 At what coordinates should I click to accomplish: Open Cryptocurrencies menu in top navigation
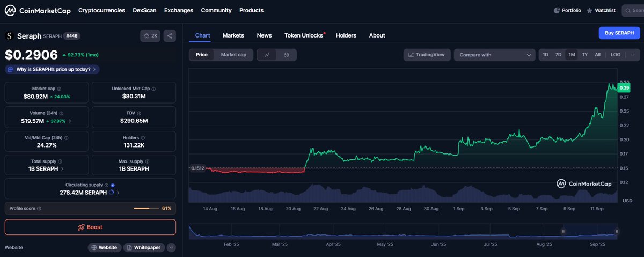(101, 10)
